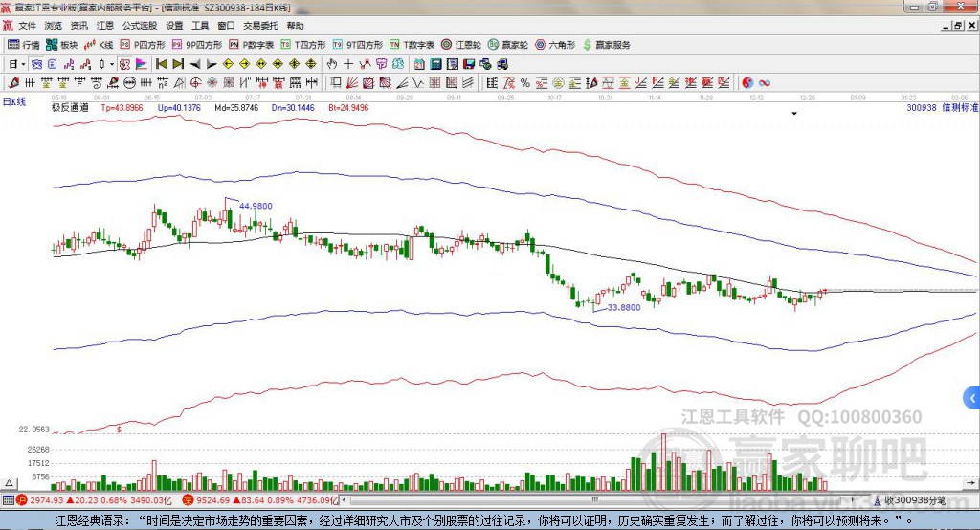Image resolution: width=980 pixels, height=530 pixels.
Task: Select the percent % tool
Action: (x=525, y=82)
